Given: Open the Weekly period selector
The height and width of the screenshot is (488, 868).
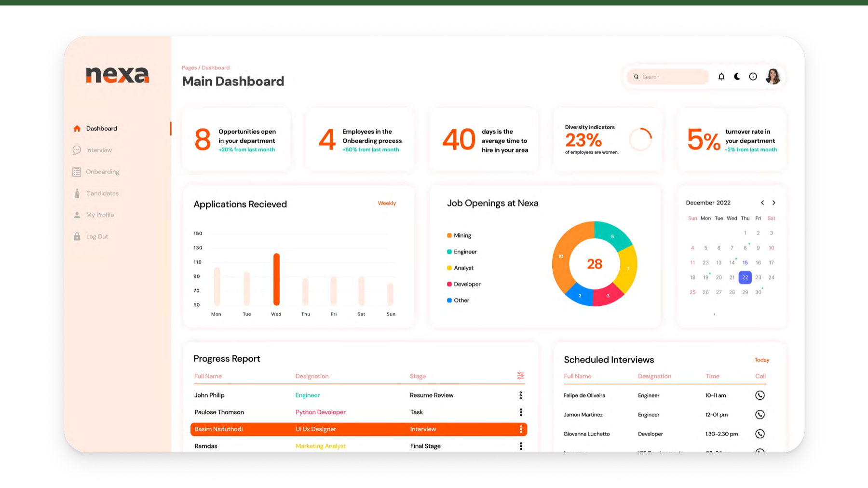Looking at the screenshot, I should 387,203.
